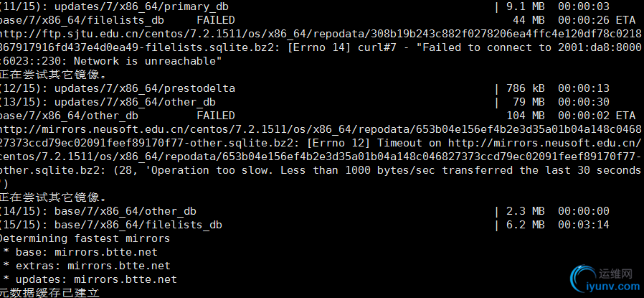644x298 pixels.
Task: Select the updates primary_db line
Action: pyautogui.click(x=305, y=6)
